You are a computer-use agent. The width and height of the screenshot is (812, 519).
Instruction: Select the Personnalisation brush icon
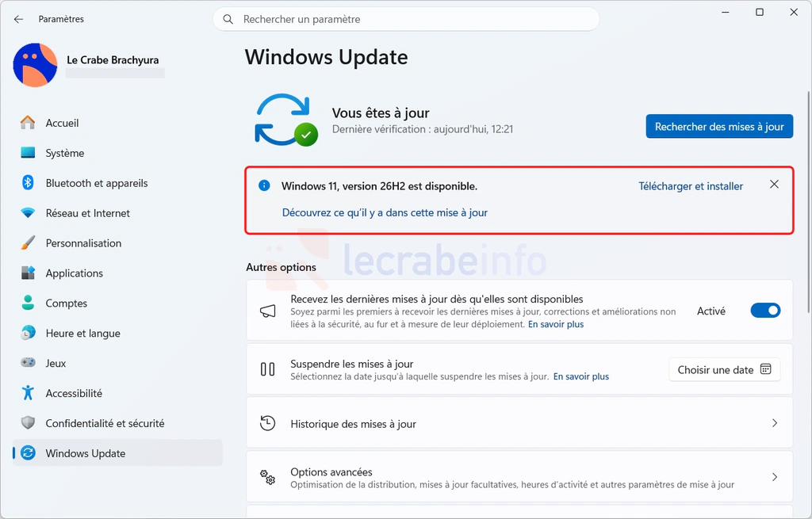click(x=28, y=242)
